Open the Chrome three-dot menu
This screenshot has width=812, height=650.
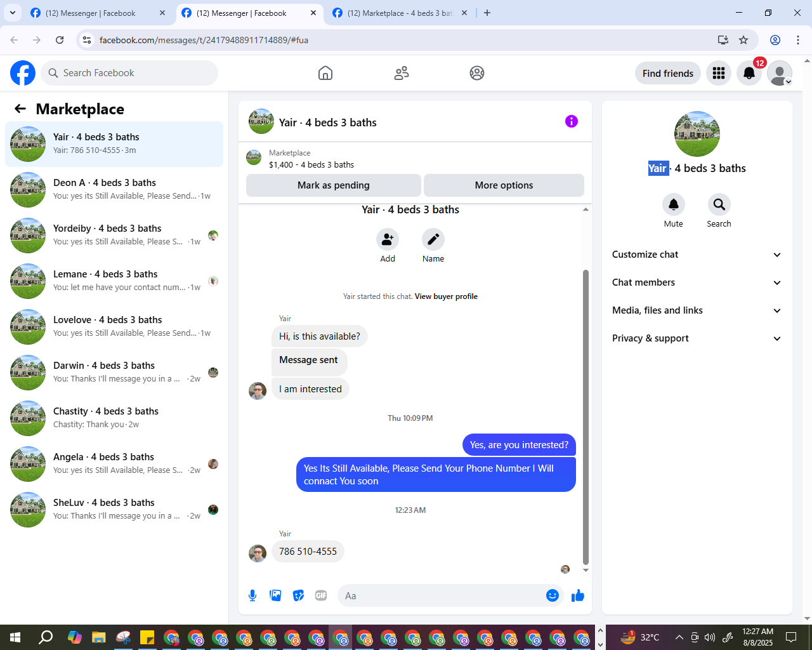pyautogui.click(x=798, y=40)
